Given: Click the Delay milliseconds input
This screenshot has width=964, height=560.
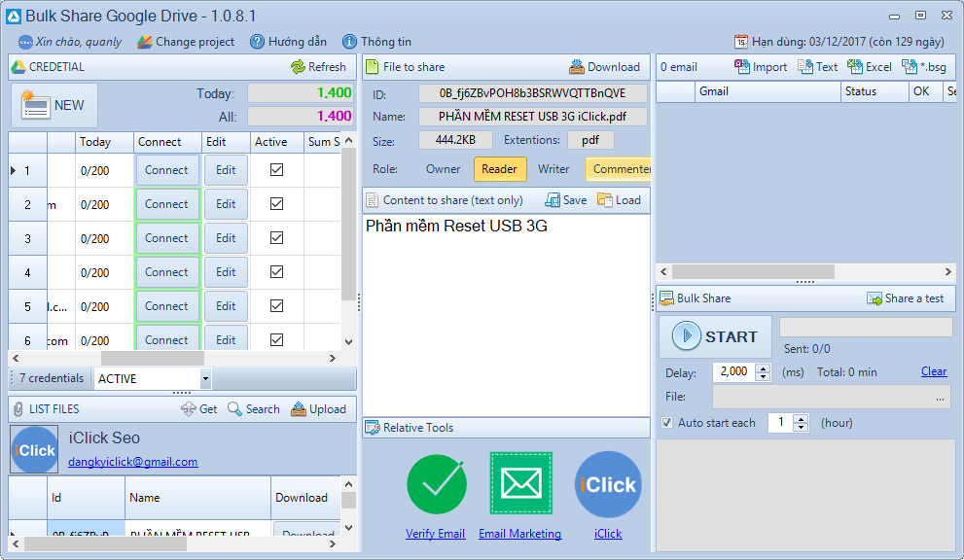Looking at the screenshot, I should (734, 372).
